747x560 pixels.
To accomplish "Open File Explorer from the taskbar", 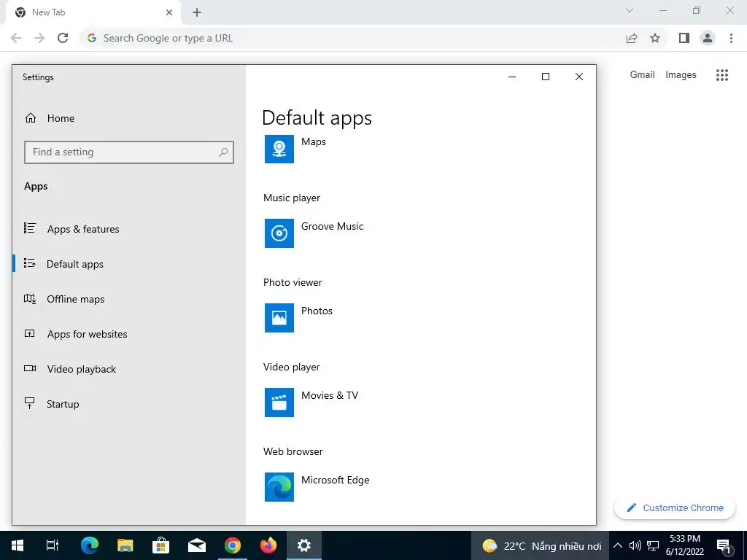I will click(125, 545).
